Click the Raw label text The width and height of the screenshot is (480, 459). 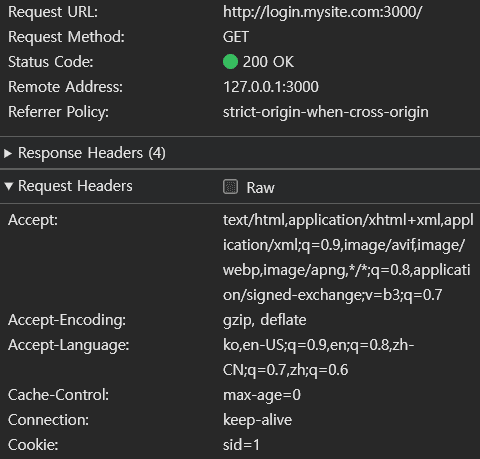(260, 188)
